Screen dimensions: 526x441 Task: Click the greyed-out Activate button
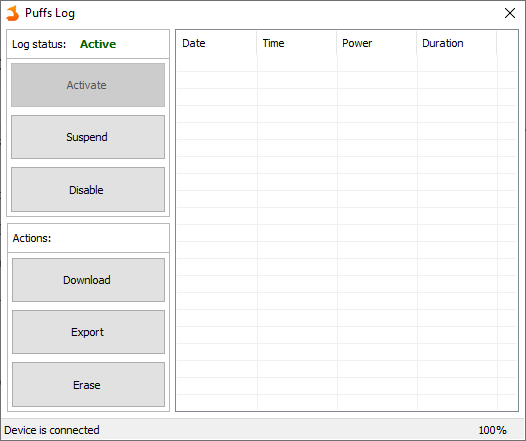pyautogui.click(x=88, y=85)
